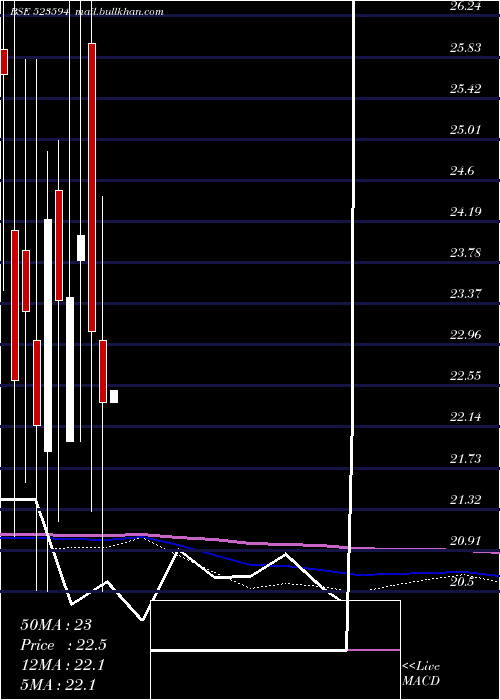Click the 22.14 price axis label
This screenshot has width=500, height=700.
point(465,417)
